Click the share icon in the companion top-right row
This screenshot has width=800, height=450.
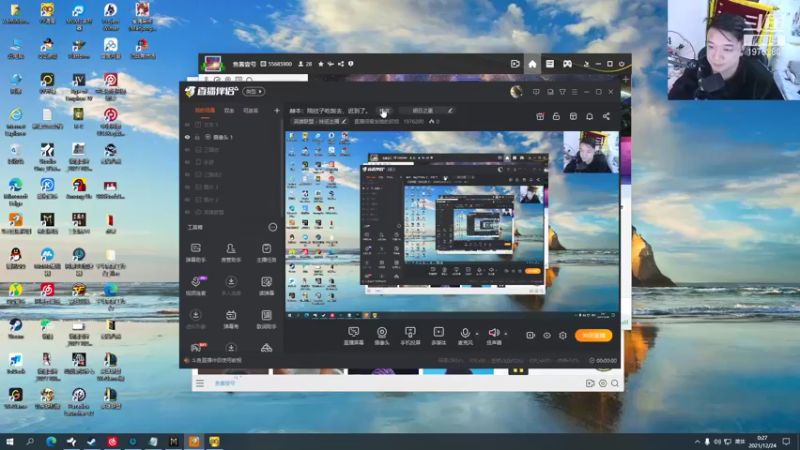606,116
